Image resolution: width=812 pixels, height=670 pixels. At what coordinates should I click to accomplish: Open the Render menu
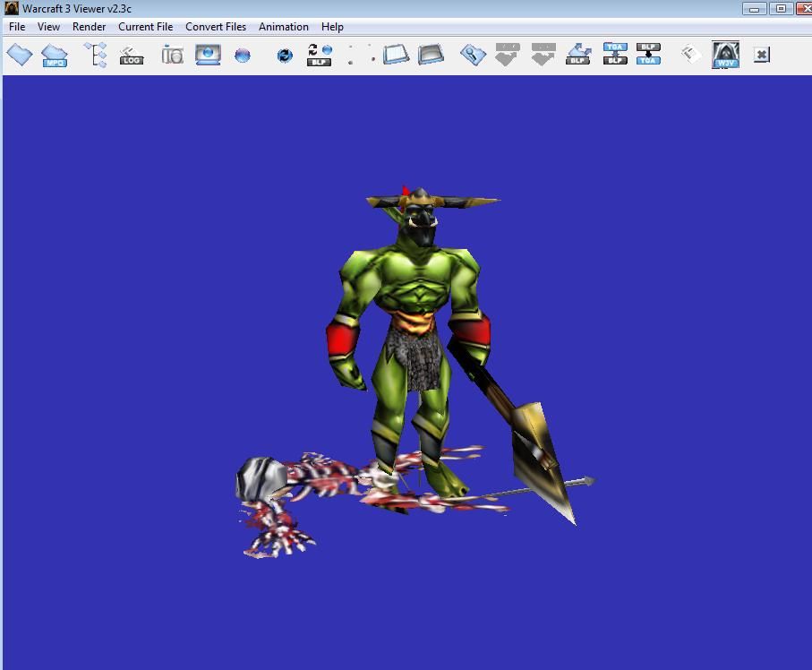point(89,27)
